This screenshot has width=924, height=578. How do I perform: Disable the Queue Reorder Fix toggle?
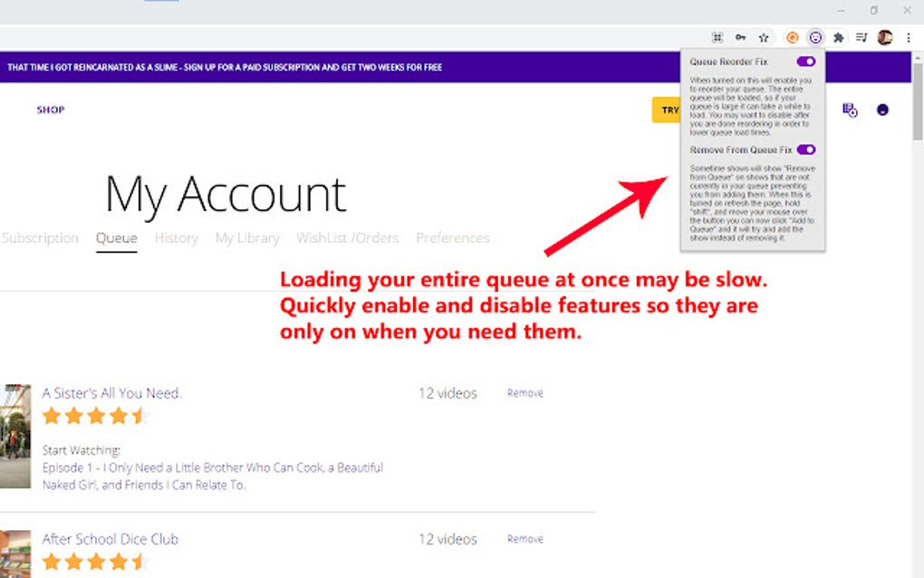[x=805, y=62]
